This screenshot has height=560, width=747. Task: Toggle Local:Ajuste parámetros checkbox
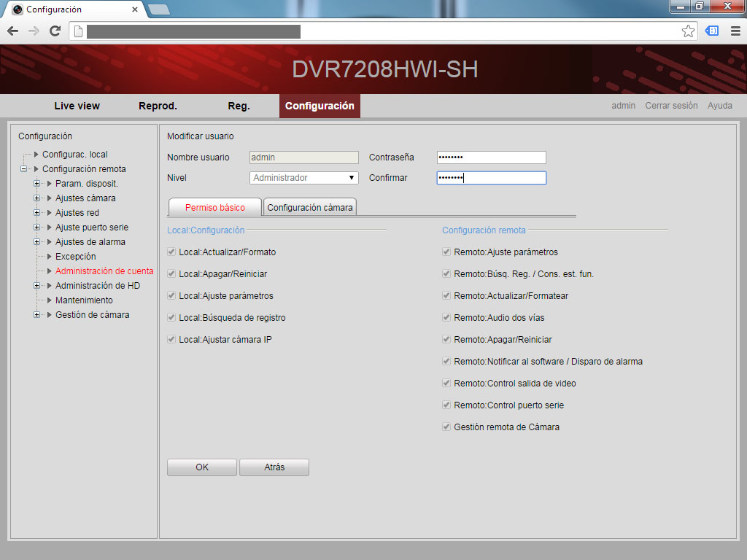[171, 296]
